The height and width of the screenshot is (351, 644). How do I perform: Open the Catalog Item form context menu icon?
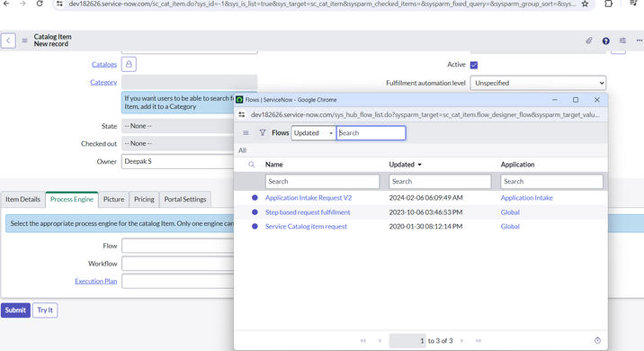pos(24,40)
